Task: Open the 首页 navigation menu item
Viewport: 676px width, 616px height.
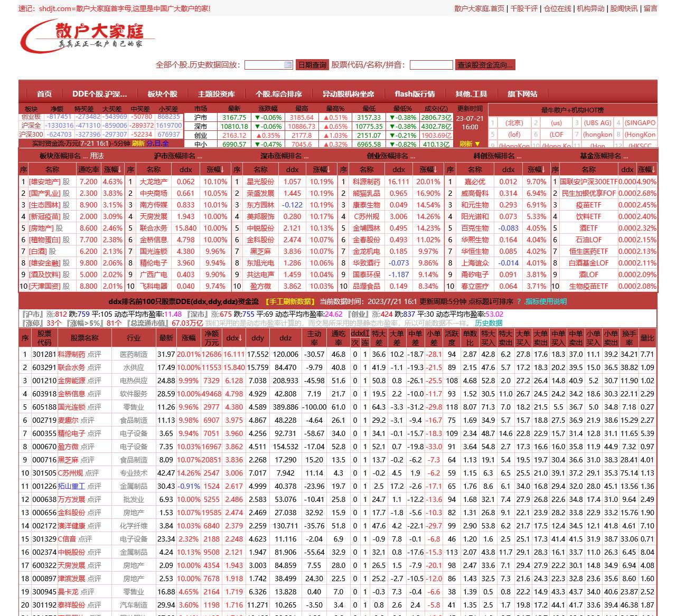Action: (x=44, y=94)
